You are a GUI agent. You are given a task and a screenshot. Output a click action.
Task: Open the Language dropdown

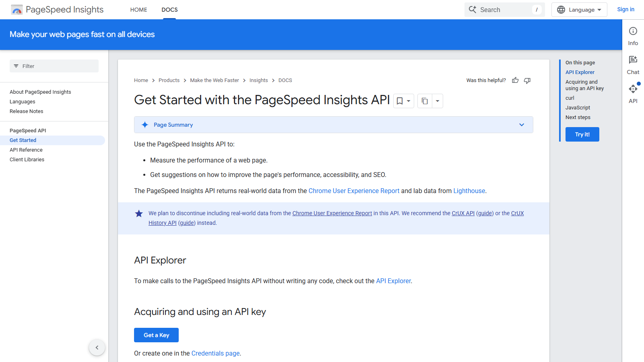coord(579,10)
